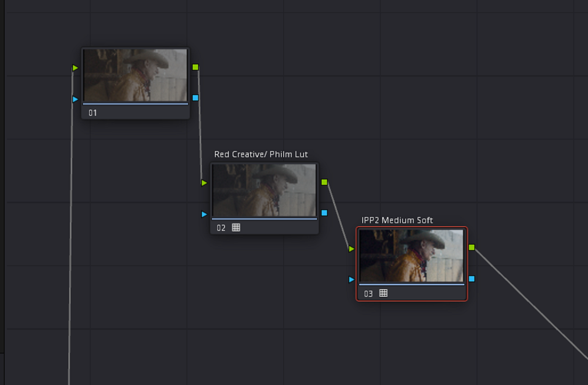This screenshot has height=385, width=588.
Task: Click node 01 blue key output square
Action: tap(195, 98)
